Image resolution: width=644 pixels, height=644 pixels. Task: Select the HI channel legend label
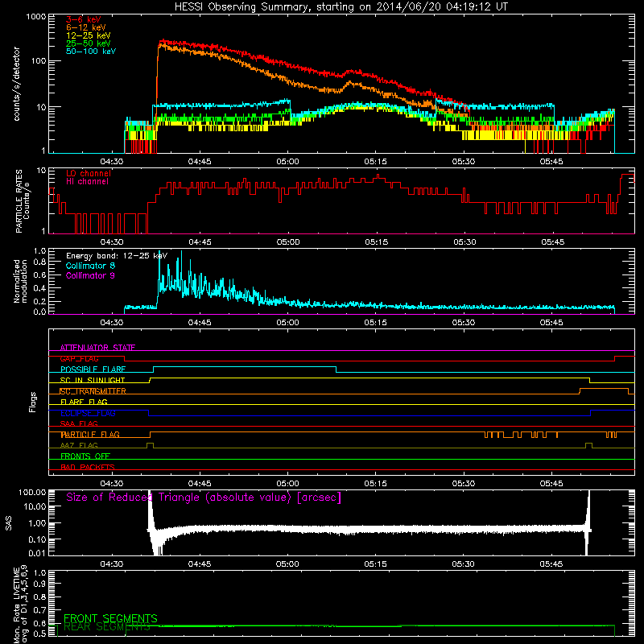(88, 181)
